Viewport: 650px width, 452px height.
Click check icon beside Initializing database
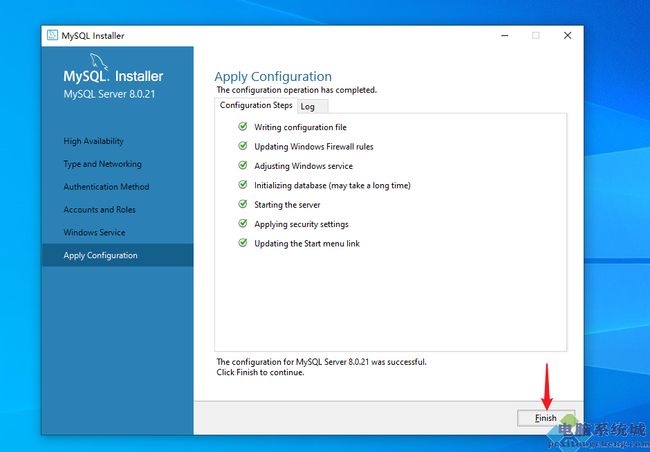243,185
